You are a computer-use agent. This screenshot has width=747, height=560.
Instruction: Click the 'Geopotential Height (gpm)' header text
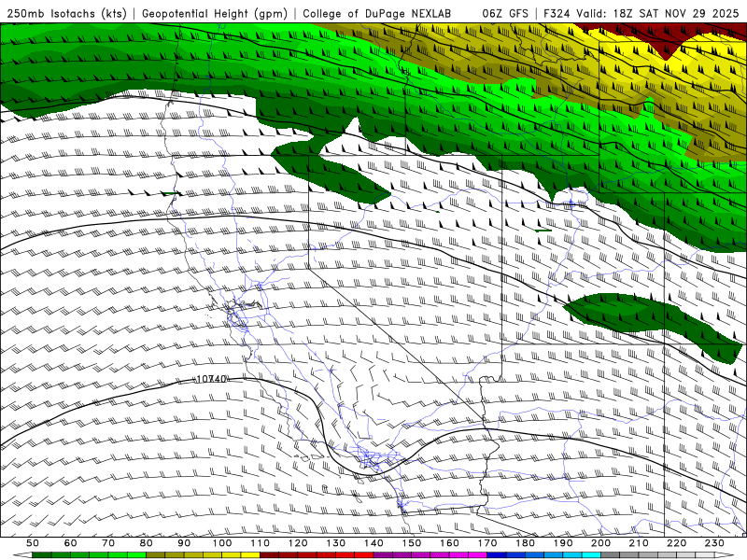[x=215, y=13]
